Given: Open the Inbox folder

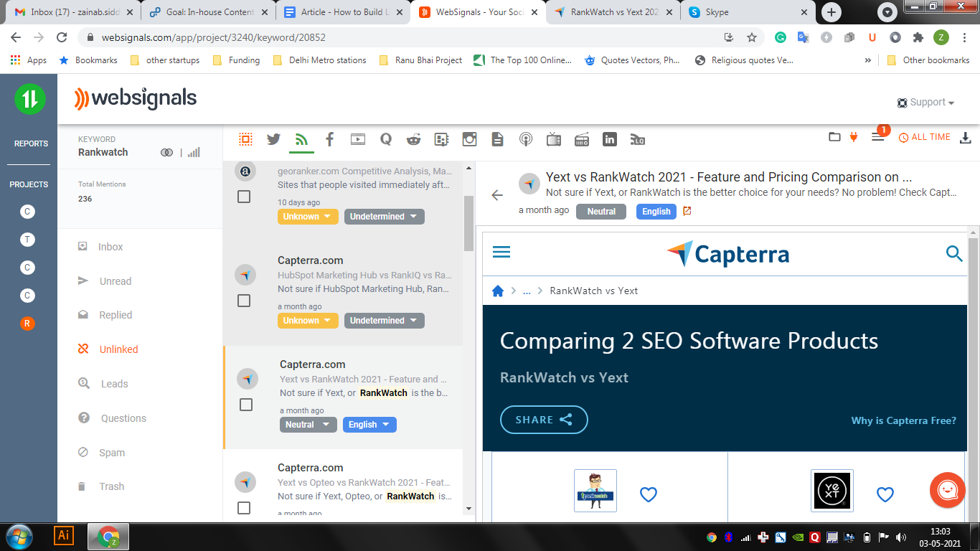Looking at the screenshot, I should tap(110, 247).
